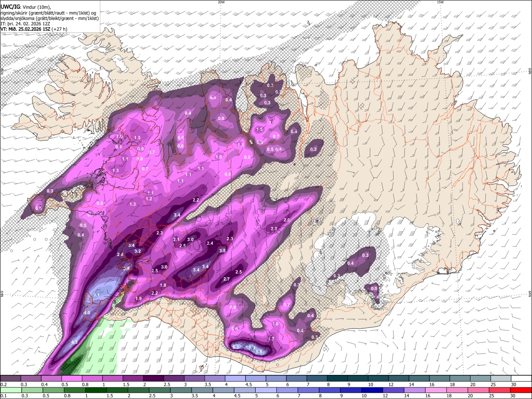Click the 5.1 precipitation value
The image size is (532, 399).
[97, 295]
